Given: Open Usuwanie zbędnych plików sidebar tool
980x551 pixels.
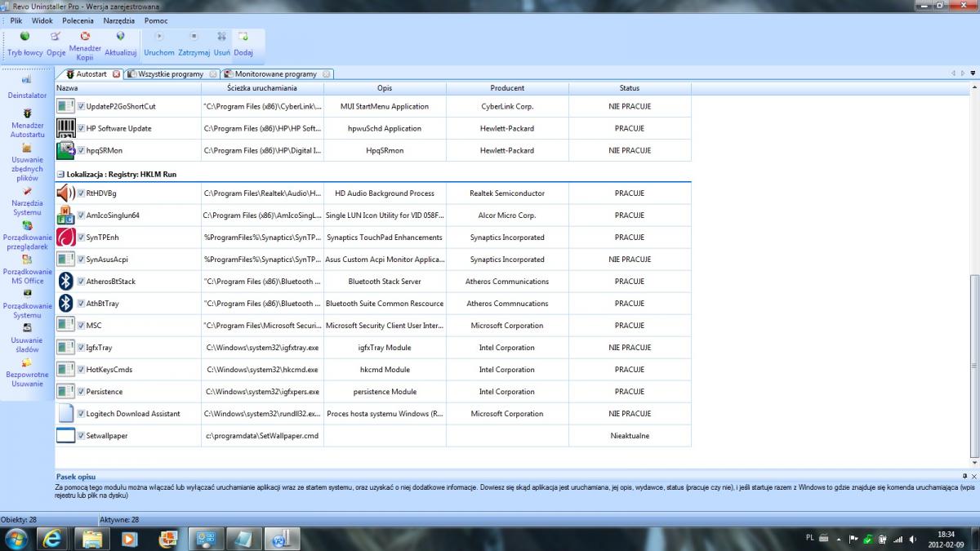Looking at the screenshot, I should (27, 162).
